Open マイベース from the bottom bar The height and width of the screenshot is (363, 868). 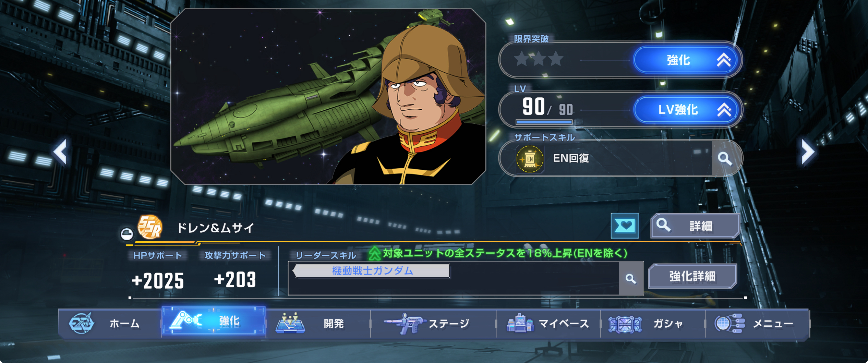(x=548, y=323)
